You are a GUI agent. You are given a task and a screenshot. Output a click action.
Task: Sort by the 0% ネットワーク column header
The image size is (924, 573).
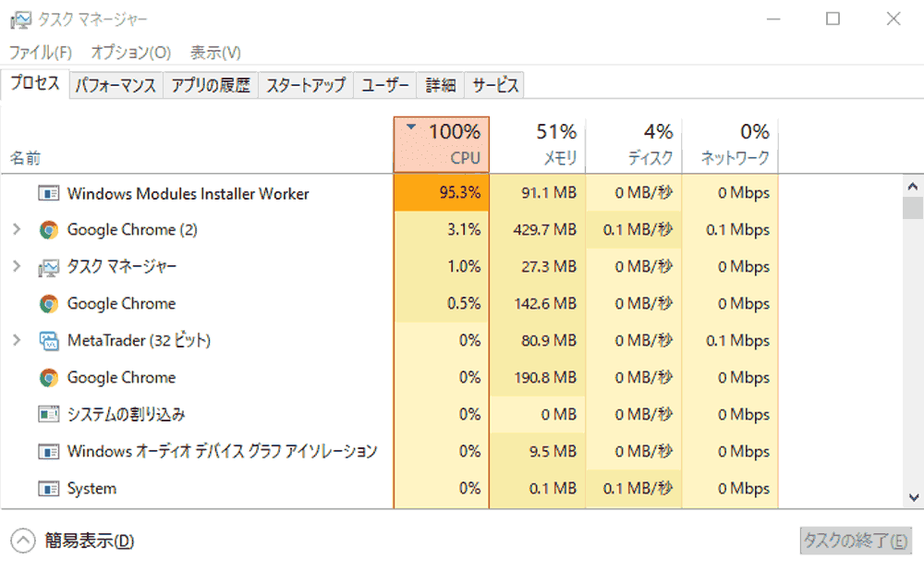click(730, 145)
